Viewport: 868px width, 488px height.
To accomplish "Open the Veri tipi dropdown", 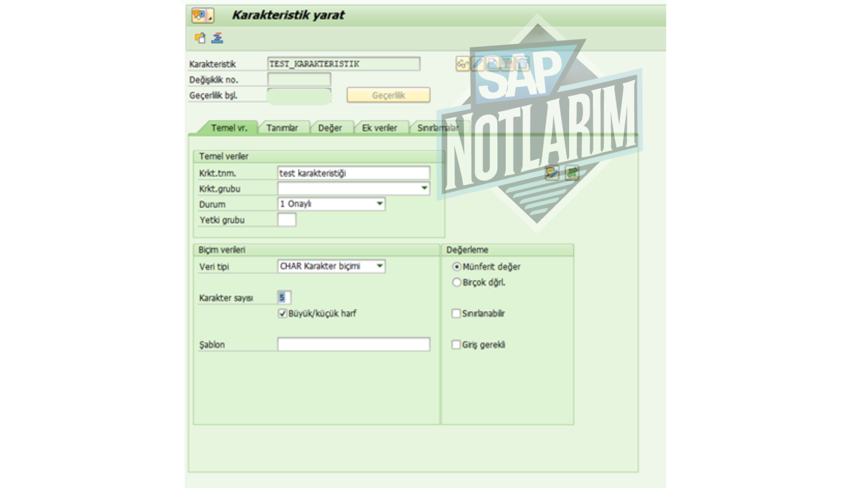I will [x=380, y=266].
